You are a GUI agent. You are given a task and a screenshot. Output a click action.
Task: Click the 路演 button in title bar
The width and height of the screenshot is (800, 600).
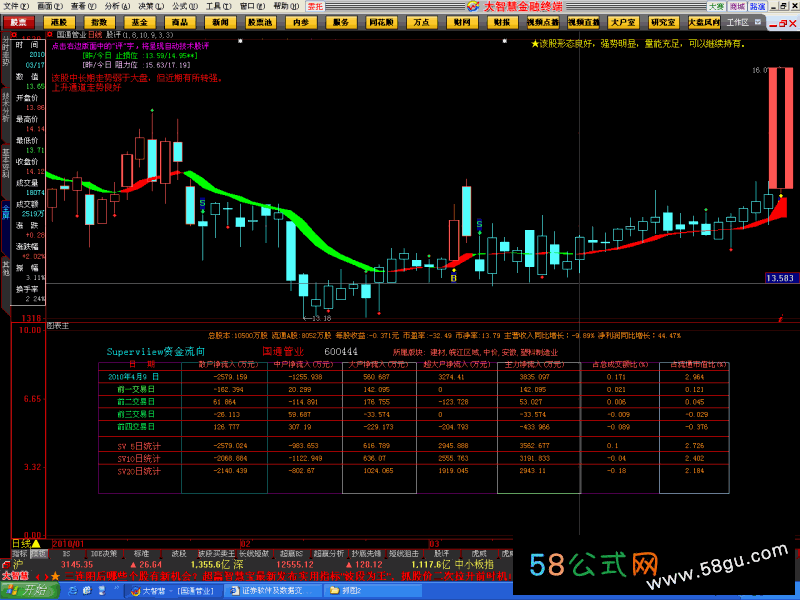coord(757,7)
